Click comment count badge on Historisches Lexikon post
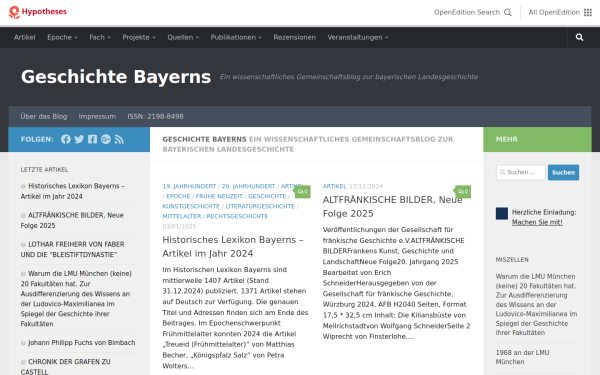 click(x=303, y=192)
